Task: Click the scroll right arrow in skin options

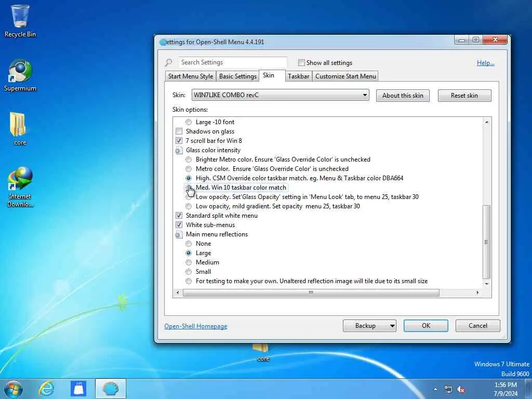Action: [478, 293]
